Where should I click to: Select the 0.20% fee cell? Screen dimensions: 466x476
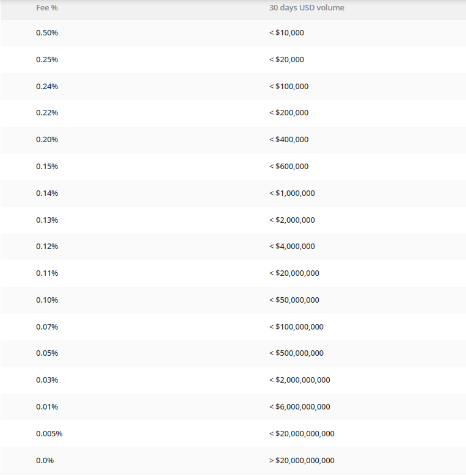point(47,140)
